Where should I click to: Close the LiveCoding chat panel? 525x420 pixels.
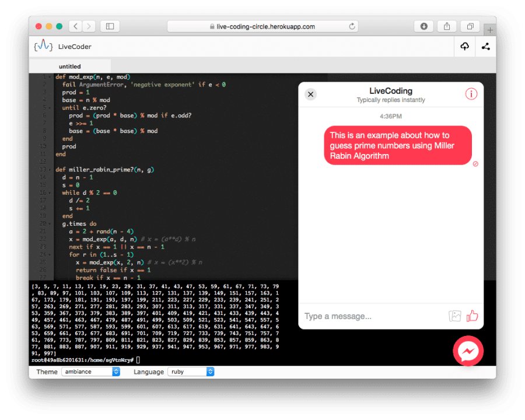[310, 94]
